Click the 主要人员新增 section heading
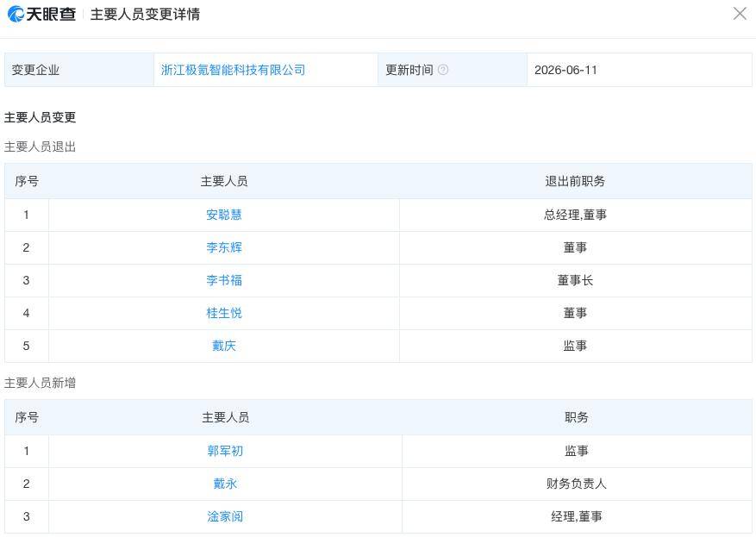 40,383
